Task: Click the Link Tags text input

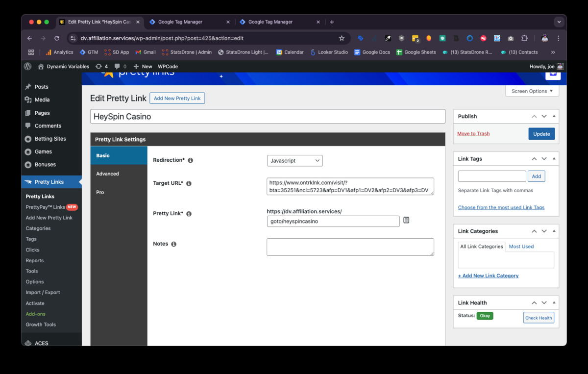Action: (492, 176)
